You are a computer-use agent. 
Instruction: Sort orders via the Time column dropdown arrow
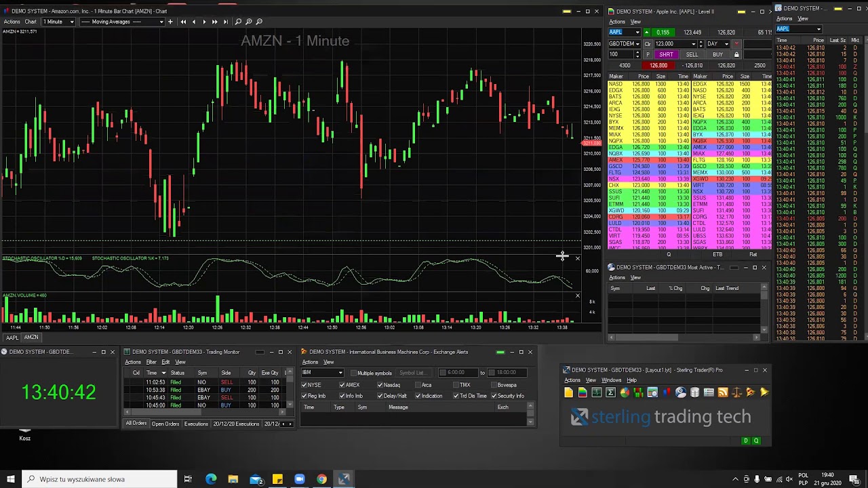(x=163, y=373)
